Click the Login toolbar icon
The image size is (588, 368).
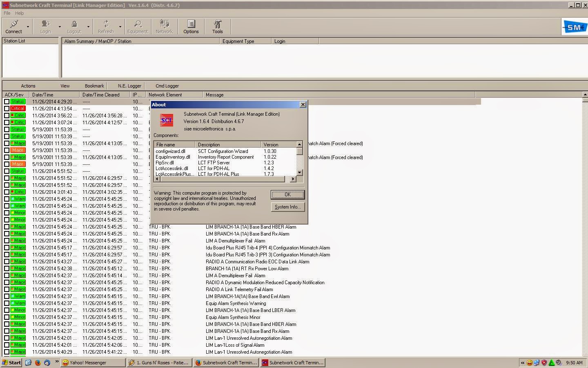point(46,27)
